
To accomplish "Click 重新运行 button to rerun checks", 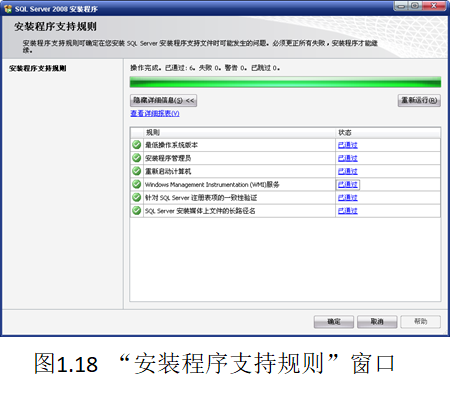I will [419, 100].
